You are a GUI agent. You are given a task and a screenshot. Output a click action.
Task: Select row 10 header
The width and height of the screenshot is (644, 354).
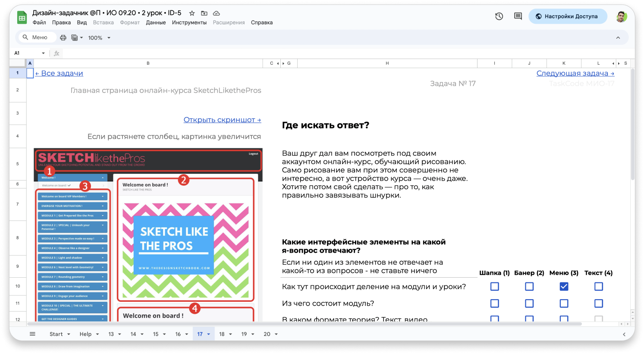click(x=18, y=286)
